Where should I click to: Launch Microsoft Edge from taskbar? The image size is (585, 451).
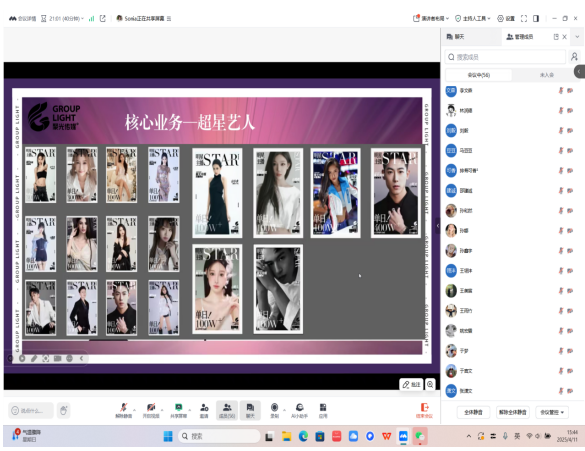click(x=303, y=436)
